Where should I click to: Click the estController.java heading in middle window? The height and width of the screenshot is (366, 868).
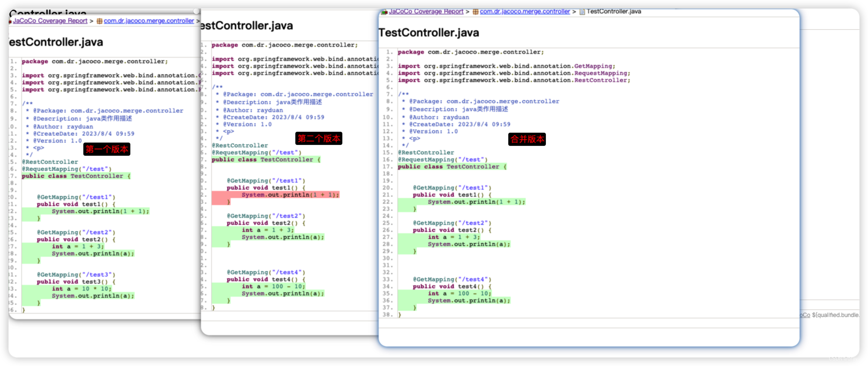pyautogui.click(x=246, y=25)
